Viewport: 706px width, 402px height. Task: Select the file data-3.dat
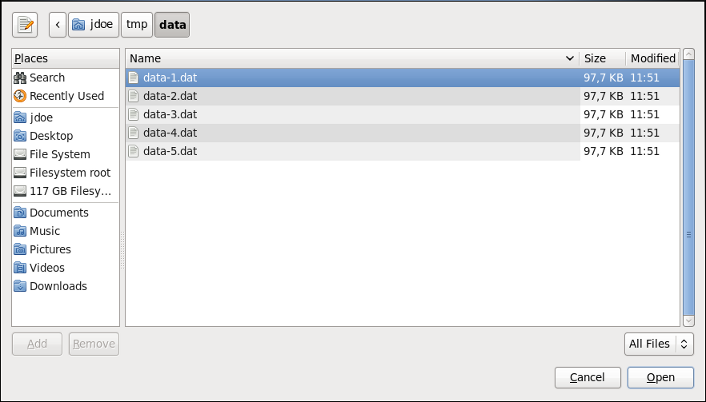tap(403, 114)
